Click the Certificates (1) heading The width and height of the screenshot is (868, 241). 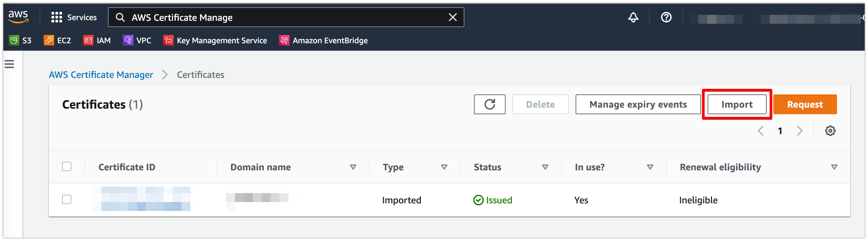pos(102,105)
